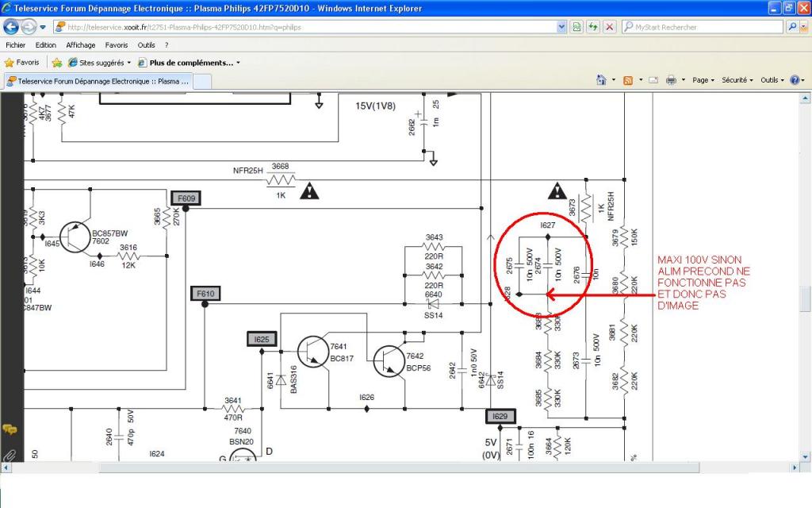Open the search provider dropdown arrow
812x508 pixels.
click(803, 27)
